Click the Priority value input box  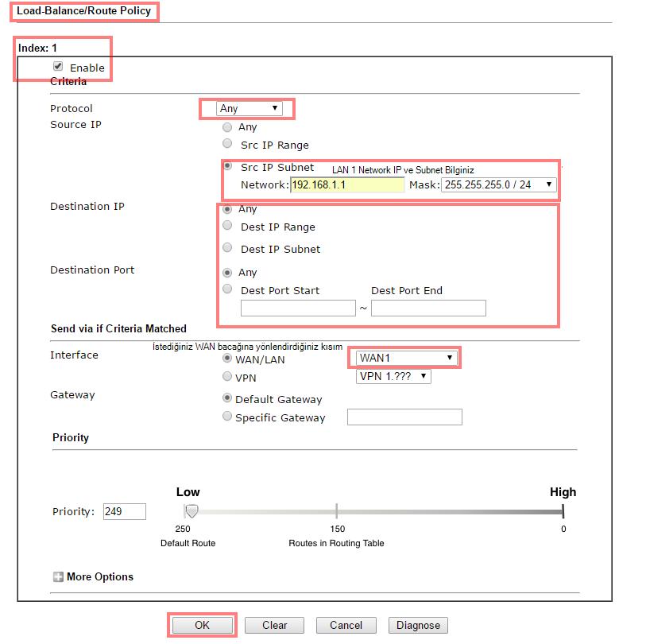point(124,511)
